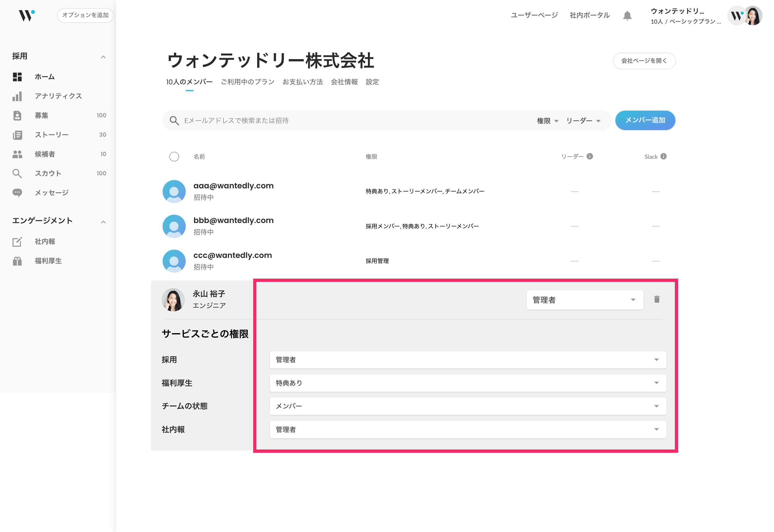Switch to 設定 tab
The image size is (774, 532).
(x=372, y=82)
